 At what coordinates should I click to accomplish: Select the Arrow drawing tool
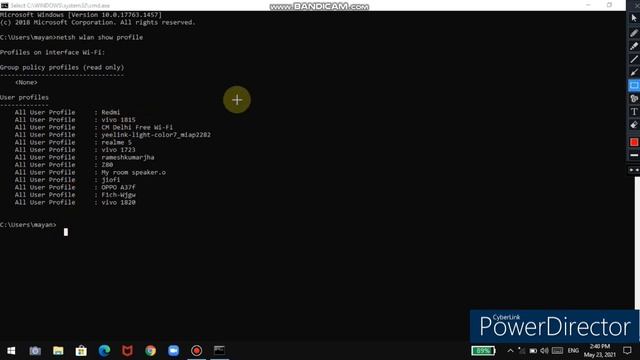[634, 72]
